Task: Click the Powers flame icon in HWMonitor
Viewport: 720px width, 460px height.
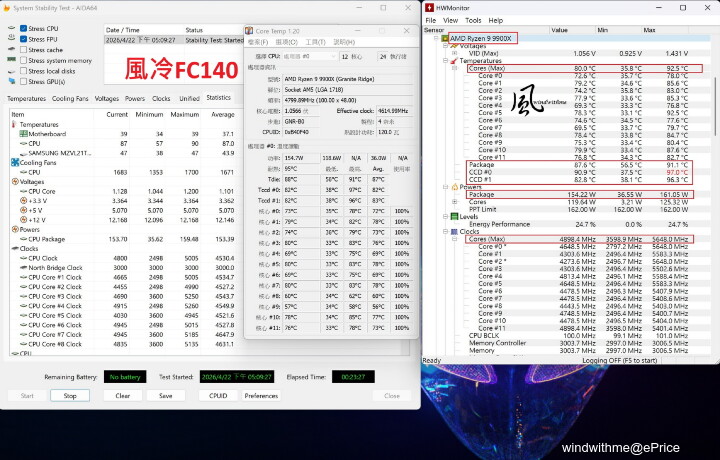Action: (x=455, y=187)
